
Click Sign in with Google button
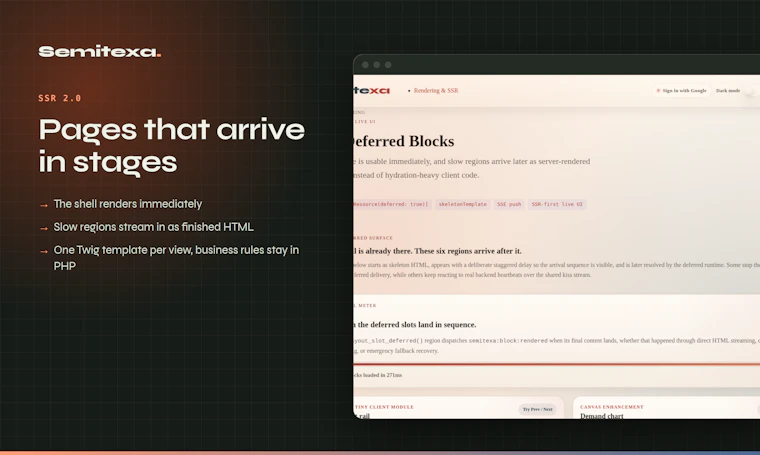(681, 91)
